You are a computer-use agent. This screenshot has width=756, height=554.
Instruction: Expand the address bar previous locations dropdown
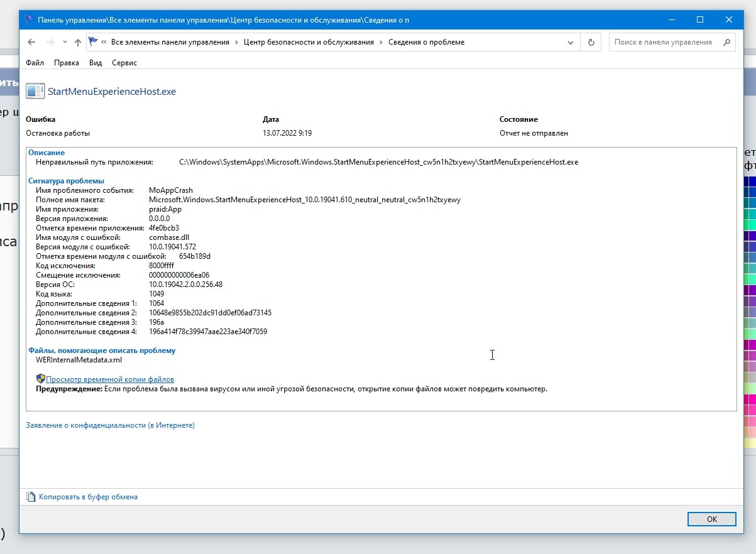tap(571, 42)
